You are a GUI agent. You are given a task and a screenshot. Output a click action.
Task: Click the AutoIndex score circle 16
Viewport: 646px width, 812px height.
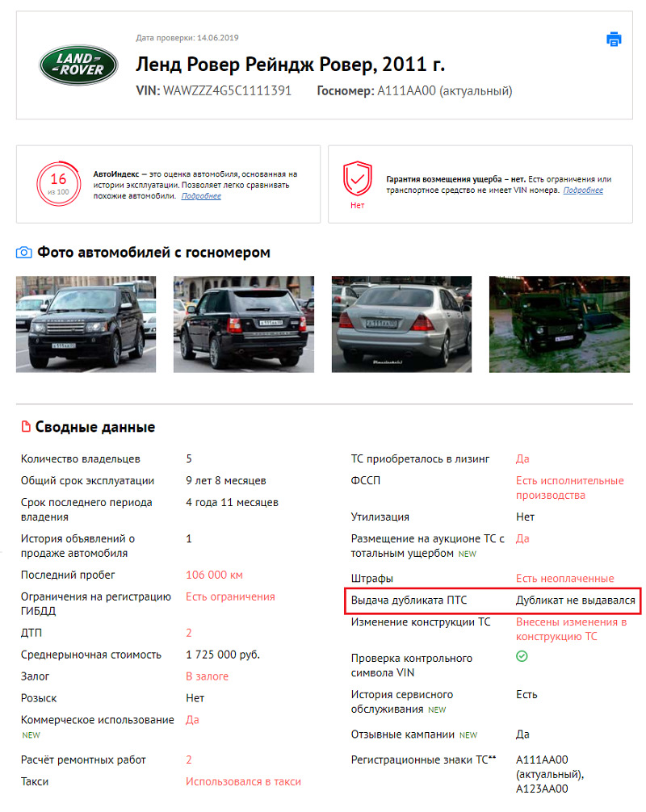pos(58,184)
